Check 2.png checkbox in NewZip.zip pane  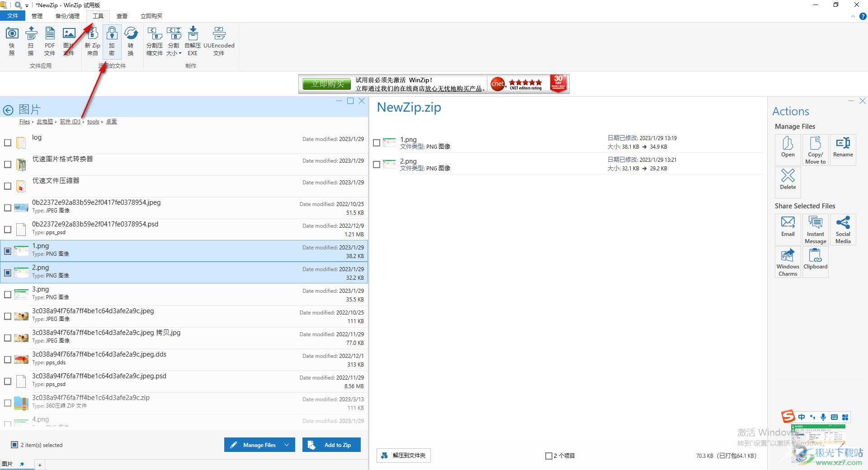(x=377, y=164)
